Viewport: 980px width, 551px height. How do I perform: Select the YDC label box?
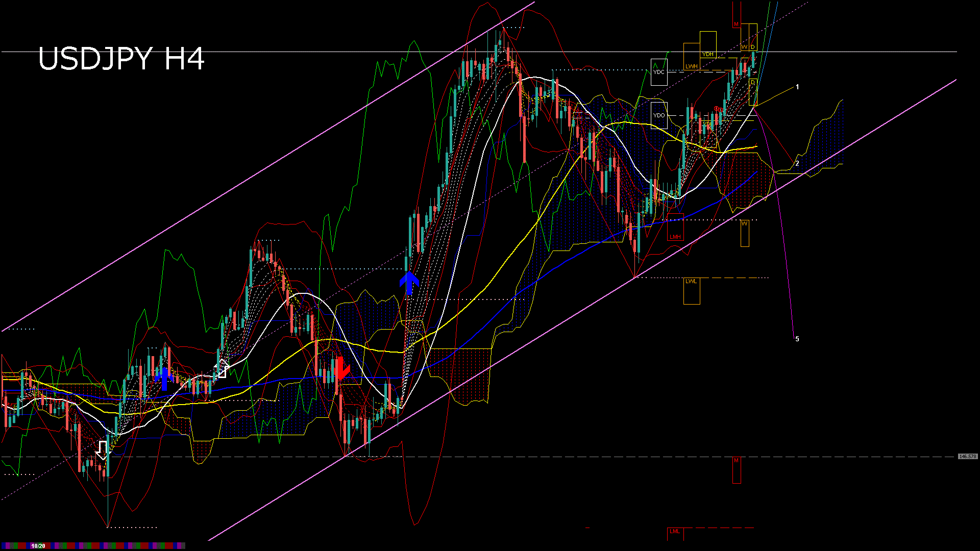pos(659,72)
